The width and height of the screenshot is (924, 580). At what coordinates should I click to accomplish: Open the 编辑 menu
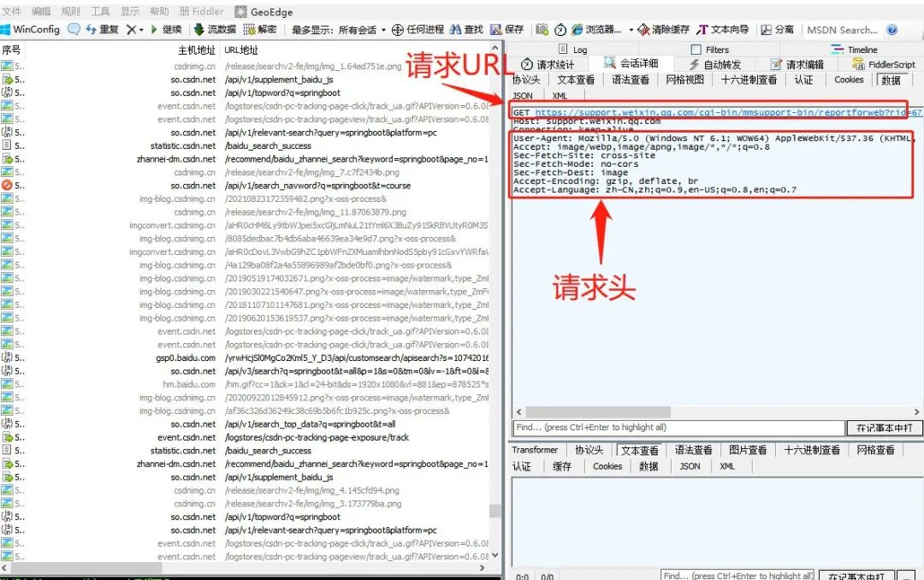pyautogui.click(x=41, y=11)
